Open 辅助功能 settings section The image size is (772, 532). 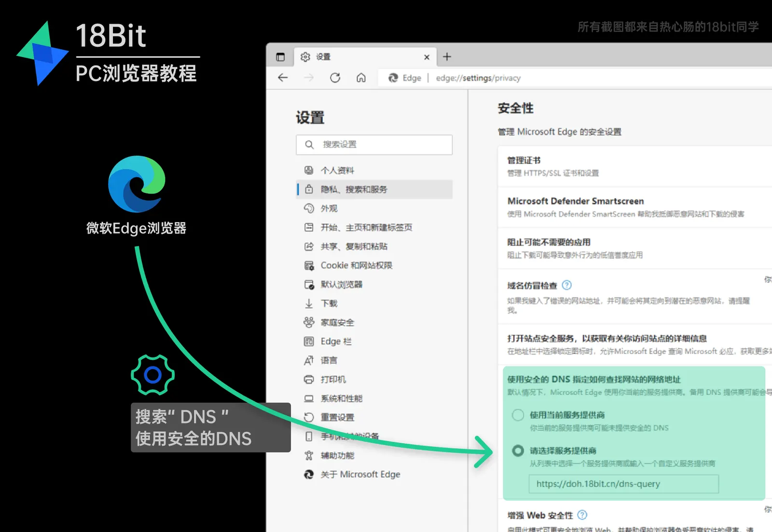[x=374, y=455]
